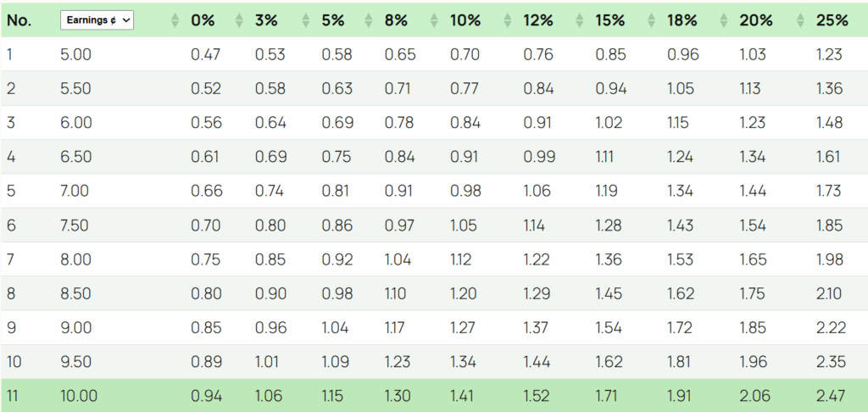The width and height of the screenshot is (868, 412).
Task: Click the No. column header
Action: (19, 20)
